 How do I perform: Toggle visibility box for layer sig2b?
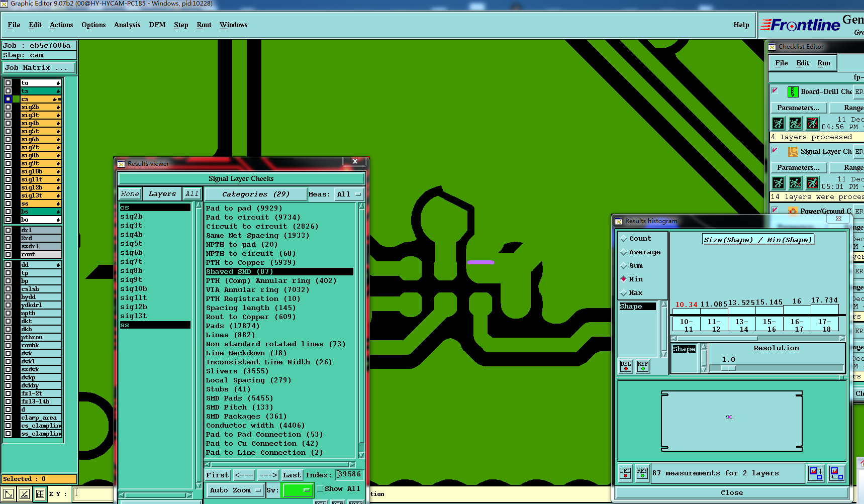click(x=8, y=107)
